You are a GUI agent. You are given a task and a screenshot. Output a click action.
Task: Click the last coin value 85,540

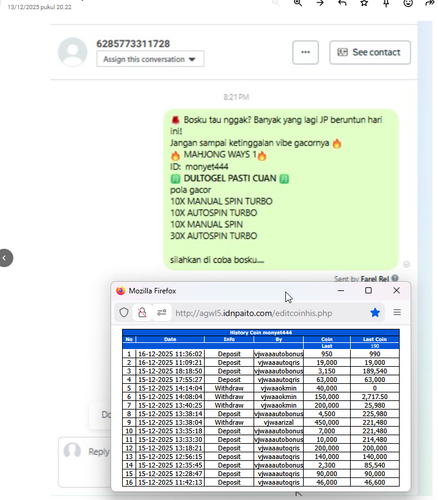[x=375, y=465]
